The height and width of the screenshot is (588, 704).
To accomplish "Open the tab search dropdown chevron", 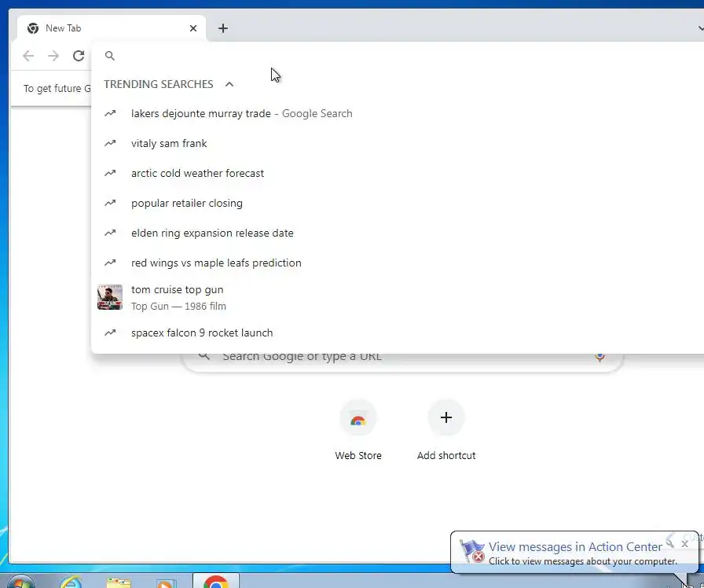I will click(700, 28).
